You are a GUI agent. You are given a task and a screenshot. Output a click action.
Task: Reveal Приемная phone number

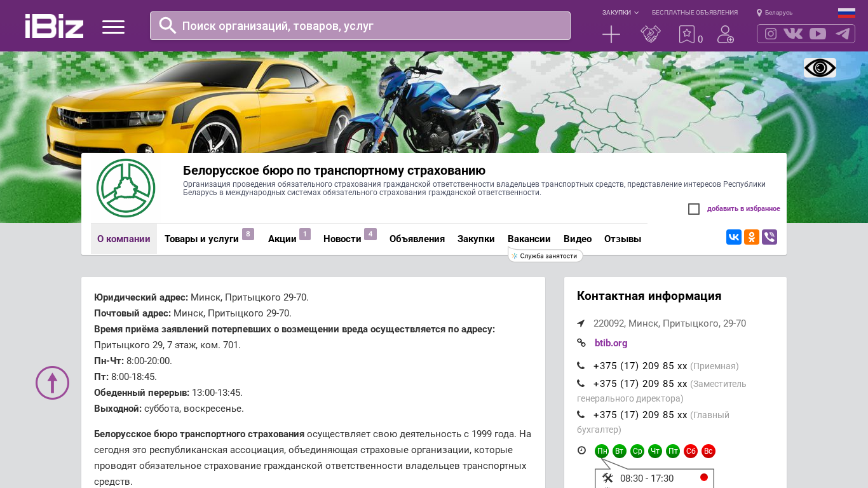641,366
